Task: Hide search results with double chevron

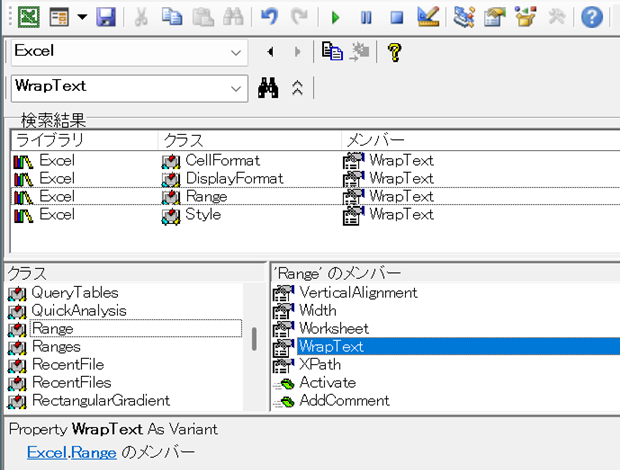Action: coord(297,88)
